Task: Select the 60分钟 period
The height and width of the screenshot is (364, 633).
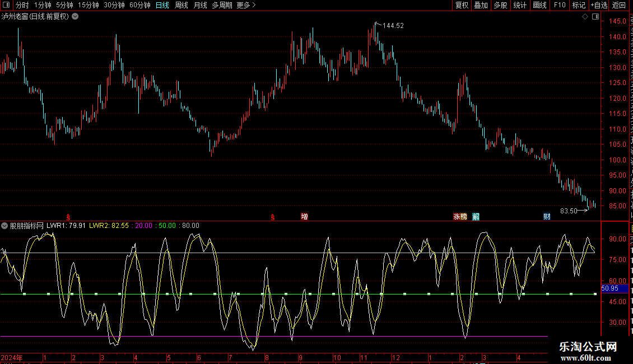Action: 140,5
